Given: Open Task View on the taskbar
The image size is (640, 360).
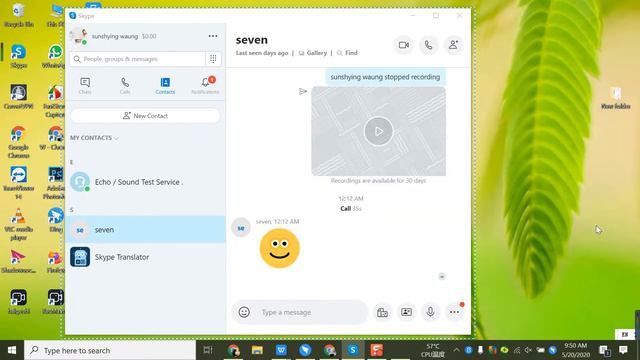Looking at the screenshot, I should [x=208, y=350].
